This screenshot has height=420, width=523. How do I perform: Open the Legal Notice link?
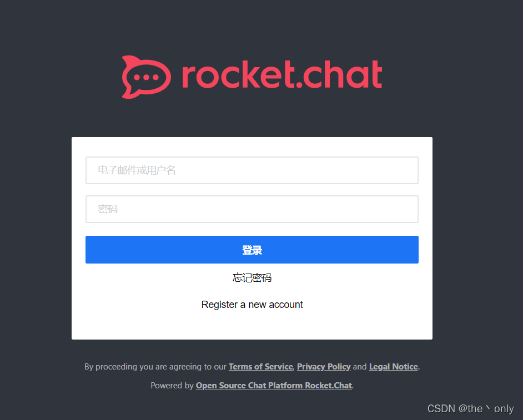point(393,367)
